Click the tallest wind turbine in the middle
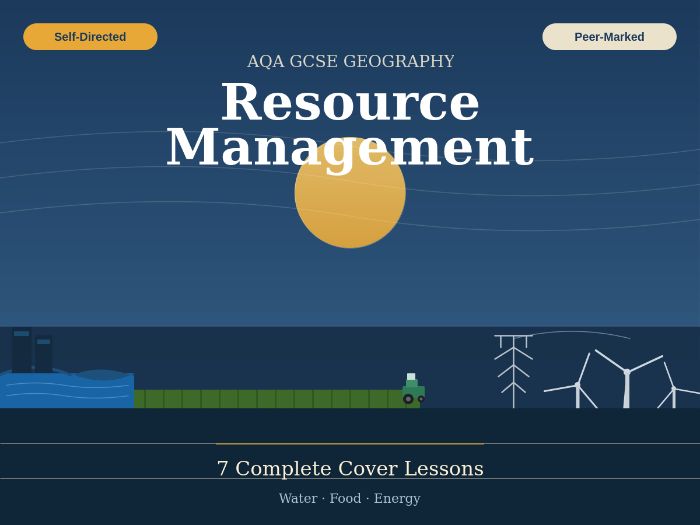700x525 pixels. [x=627, y=379]
